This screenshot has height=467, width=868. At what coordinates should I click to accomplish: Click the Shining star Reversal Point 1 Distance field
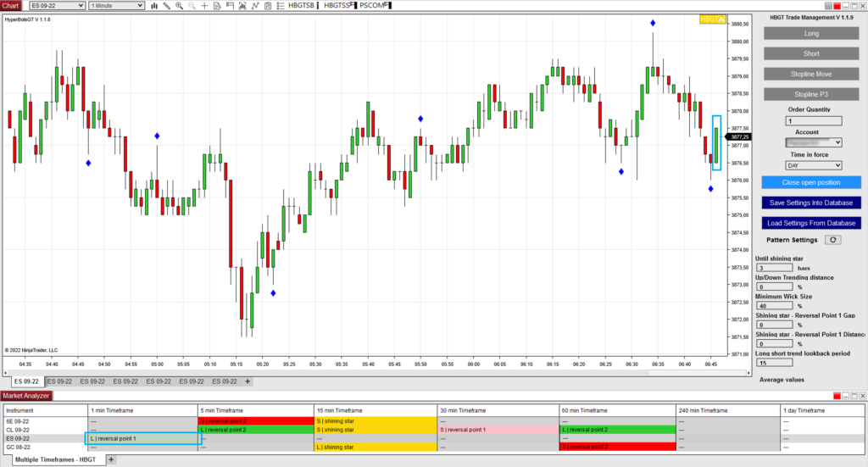pos(775,343)
